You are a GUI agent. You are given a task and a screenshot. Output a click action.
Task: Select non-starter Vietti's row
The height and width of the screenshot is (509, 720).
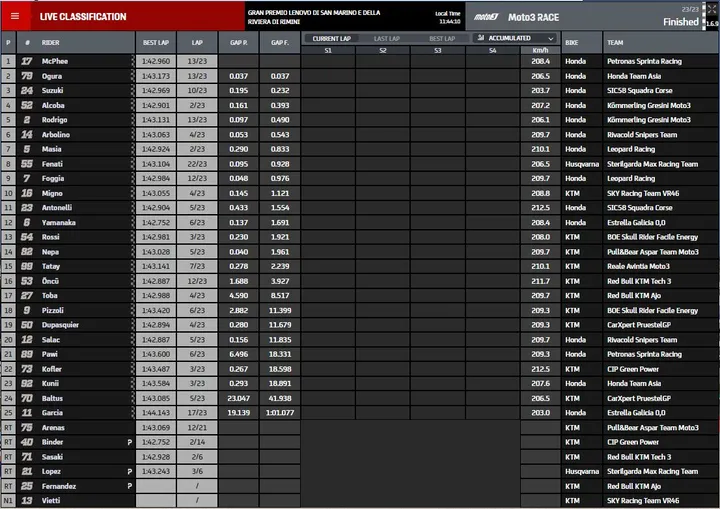tap(359, 501)
